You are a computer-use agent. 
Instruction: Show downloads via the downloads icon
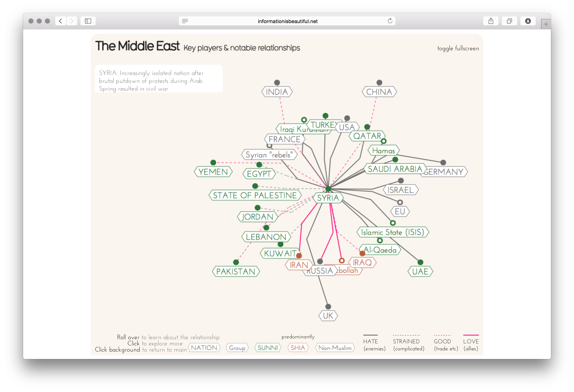pyautogui.click(x=528, y=21)
